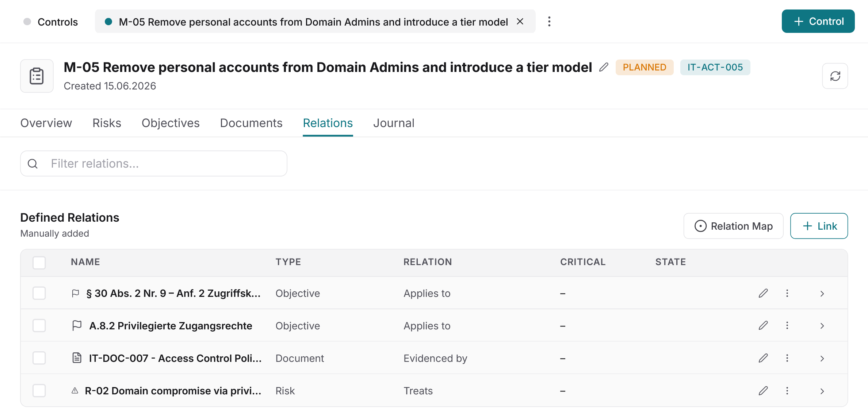This screenshot has height=417, width=868.
Task: Expand the § 30 Abs. 2 row chevron
Action: [x=822, y=294]
